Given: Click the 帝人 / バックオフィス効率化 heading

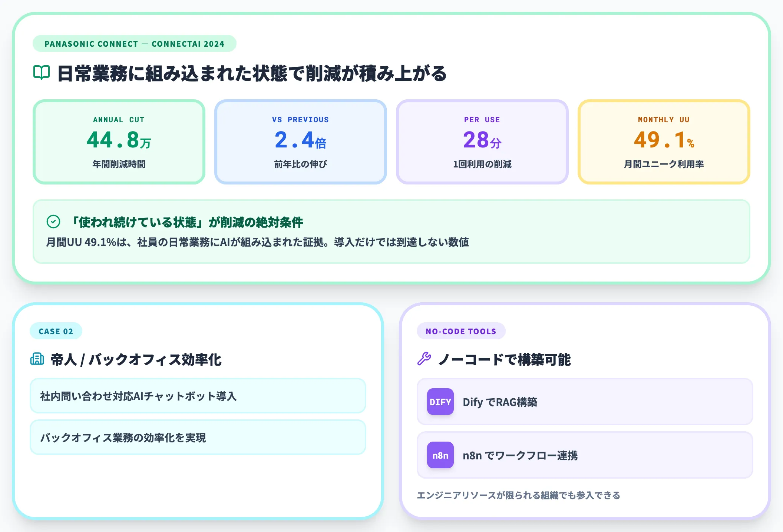Looking at the screenshot, I should click(x=136, y=359).
